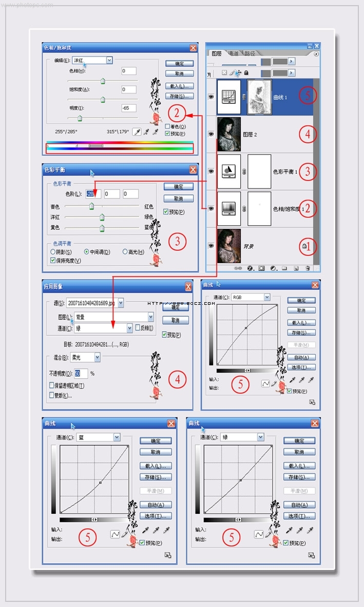Click the Curves 1 adjustment icon thumbnail
The width and height of the screenshot is (364, 607).
(x=228, y=97)
